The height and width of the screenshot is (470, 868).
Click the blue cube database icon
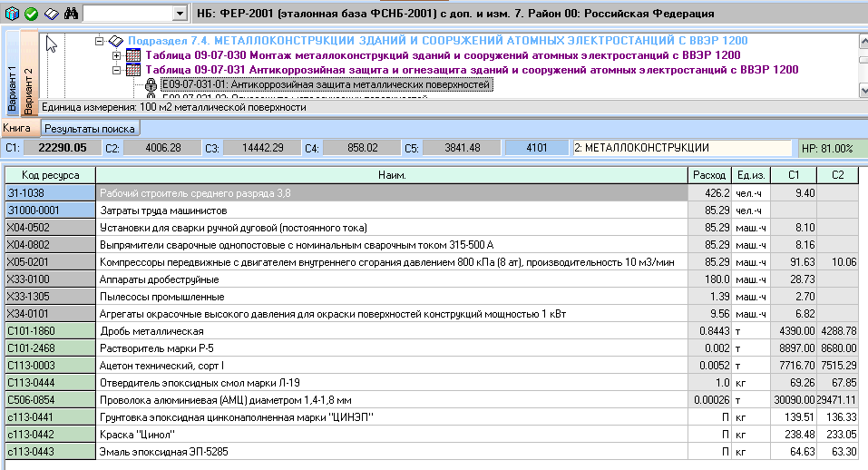click(12, 14)
